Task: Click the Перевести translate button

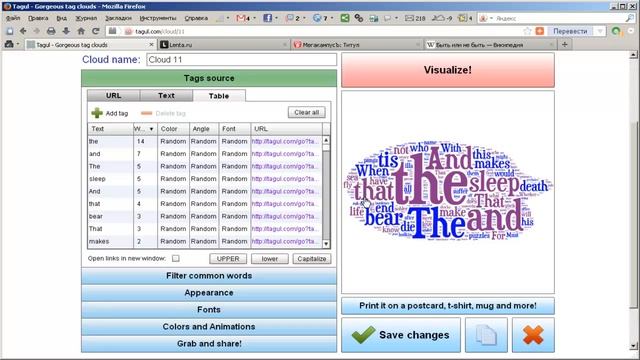Action: pyautogui.click(x=570, y=31)
